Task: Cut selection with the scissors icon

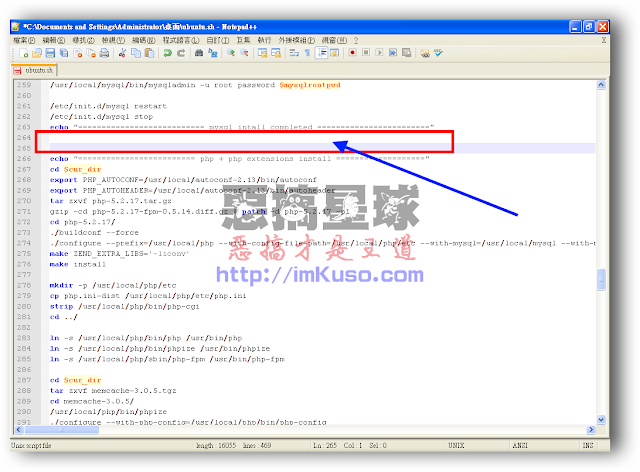Action: pos(122,53)
